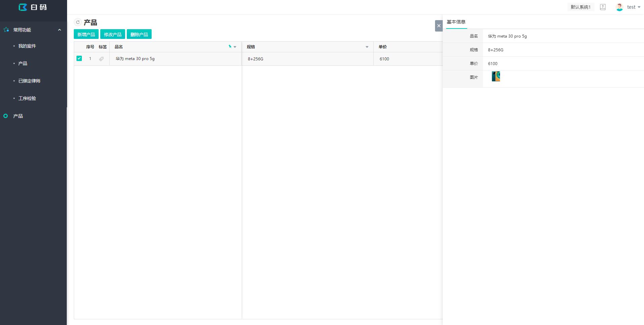Screen dimensions: 644x325
Task: Click the star icon beside 常用功能
Action: pyautogui.click(x=6, y=30)
